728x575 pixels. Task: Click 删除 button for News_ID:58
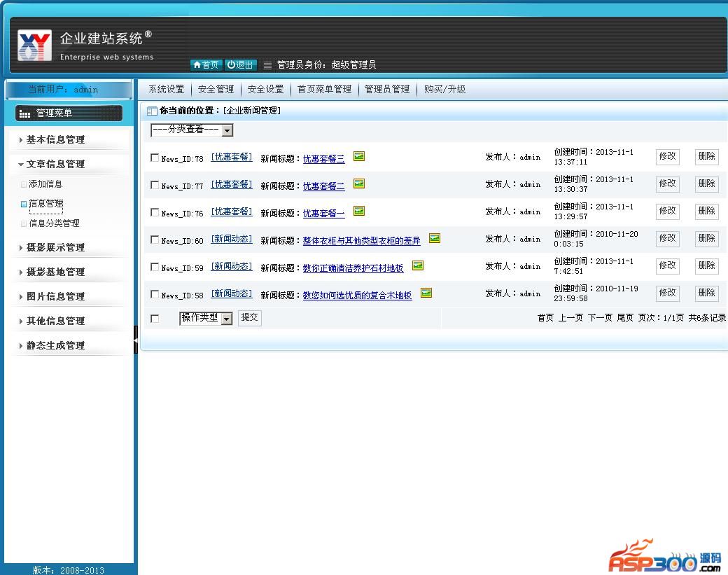706,293
